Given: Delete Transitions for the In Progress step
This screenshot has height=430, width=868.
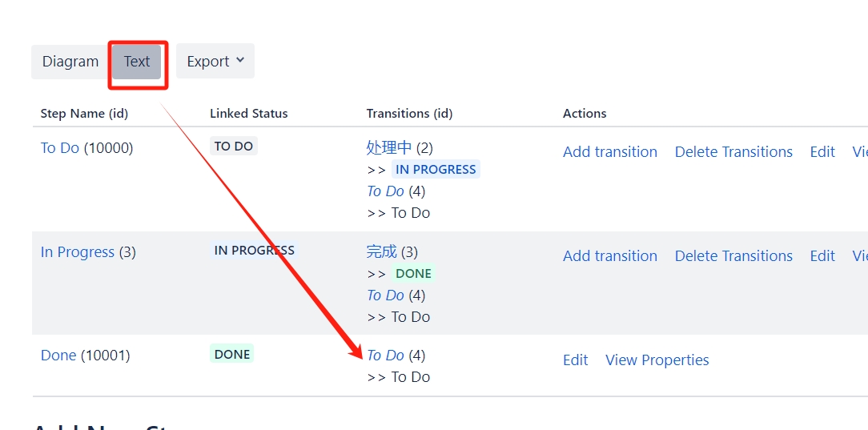Looking at the screenshot, I should (733, 256).
